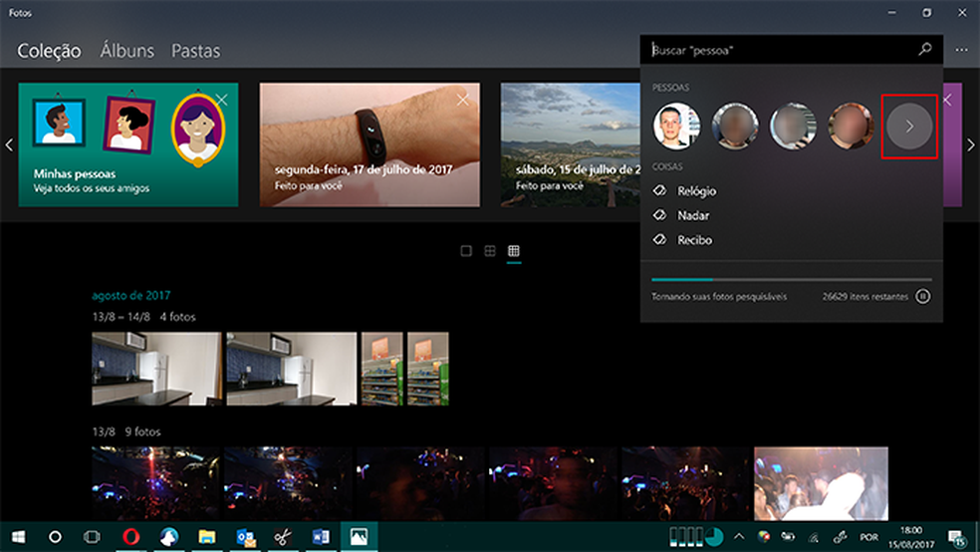Open the Coleção tab

point(49,51)
